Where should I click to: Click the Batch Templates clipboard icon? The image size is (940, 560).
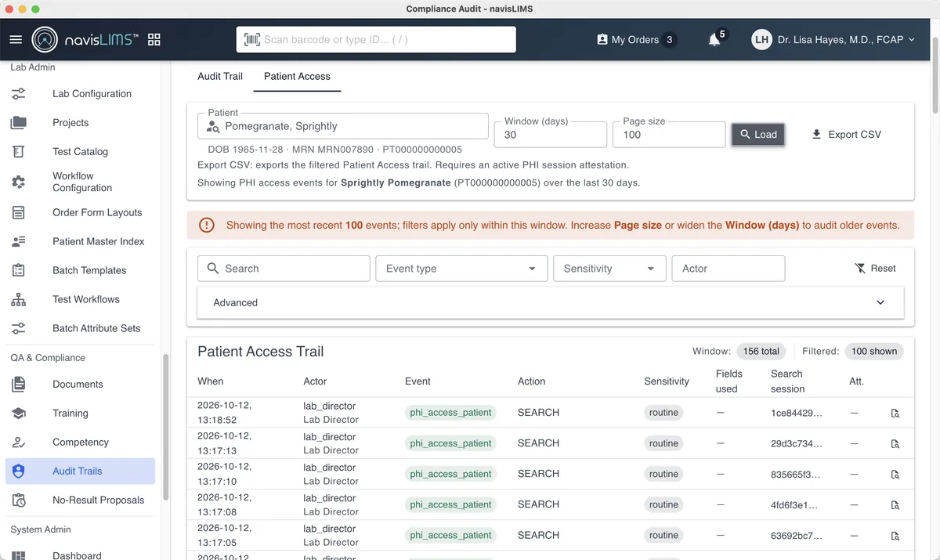coord(19,270)
